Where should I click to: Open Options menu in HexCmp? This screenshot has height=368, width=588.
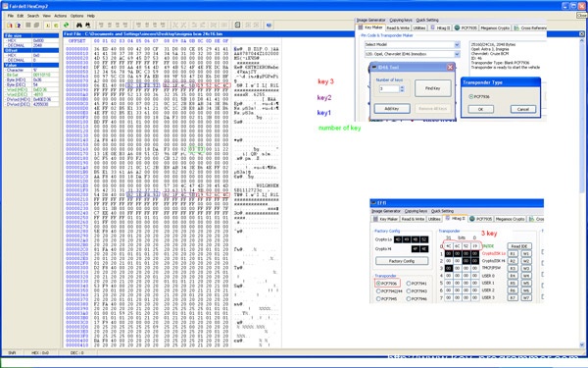(x=76, y=16)
